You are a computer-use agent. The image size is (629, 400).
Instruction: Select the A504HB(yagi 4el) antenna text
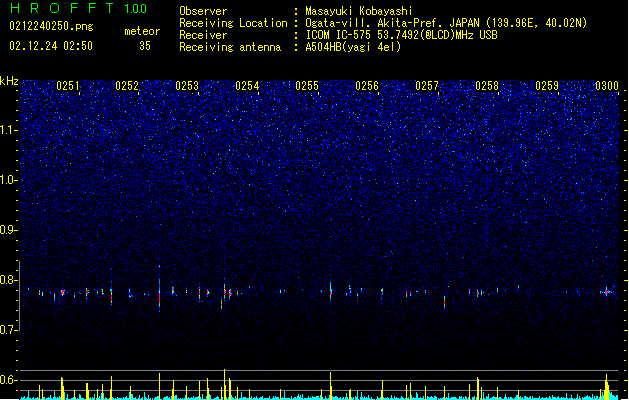click(353, 47)
